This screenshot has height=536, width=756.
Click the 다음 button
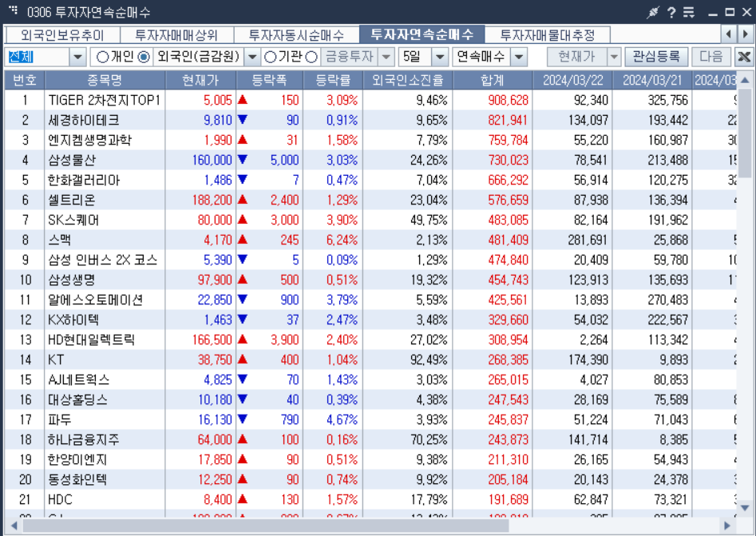pyautogui.click(x=711, y=57)
